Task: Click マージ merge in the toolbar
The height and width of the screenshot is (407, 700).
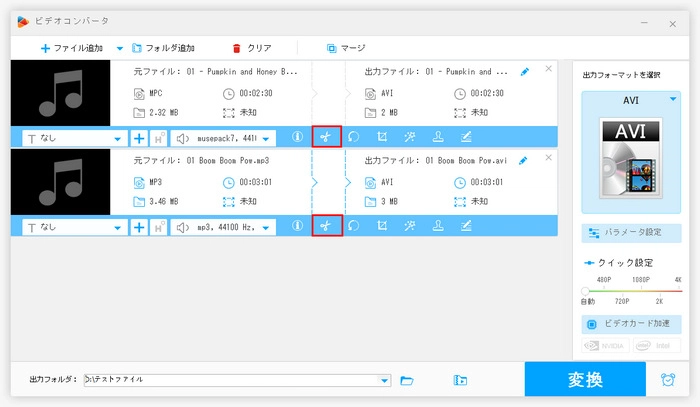Action: 346,47
